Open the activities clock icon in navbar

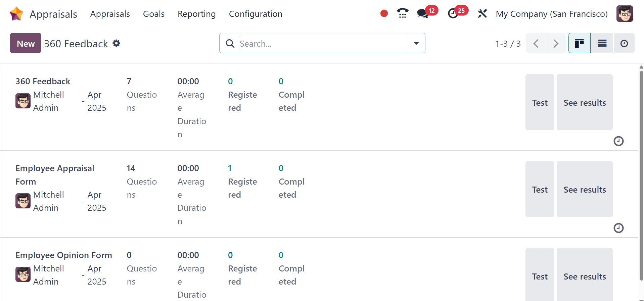click(x=453, y=13)
